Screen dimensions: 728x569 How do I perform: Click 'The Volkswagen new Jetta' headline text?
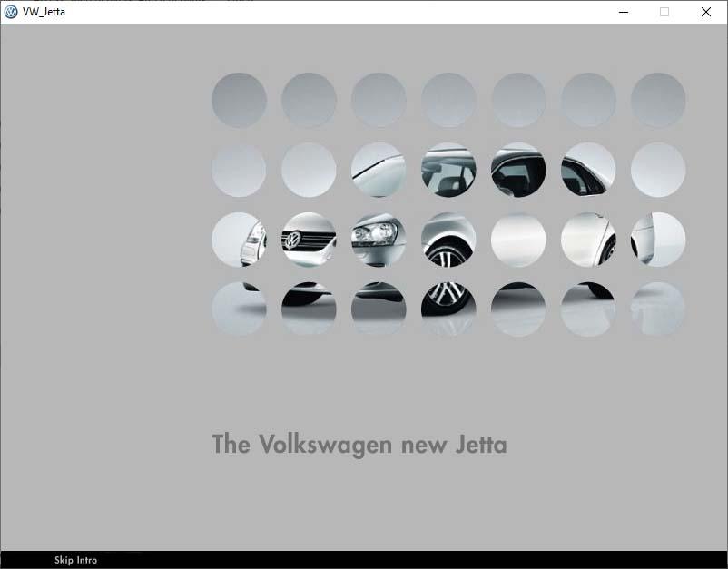coord(359,444)
